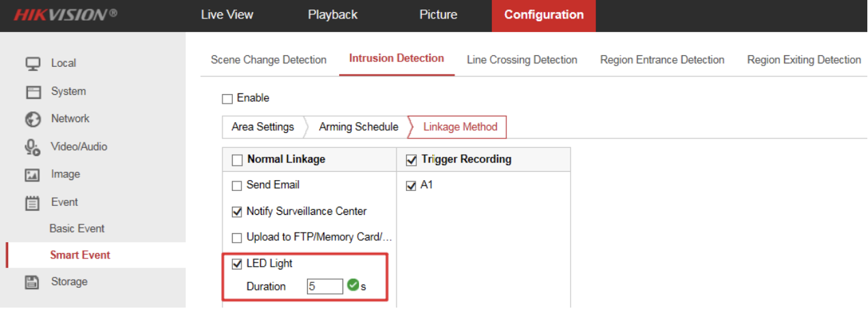This screenshot has width=868, height=311.
Task: Open the Playback tab
Action: (x=332, y=15)
